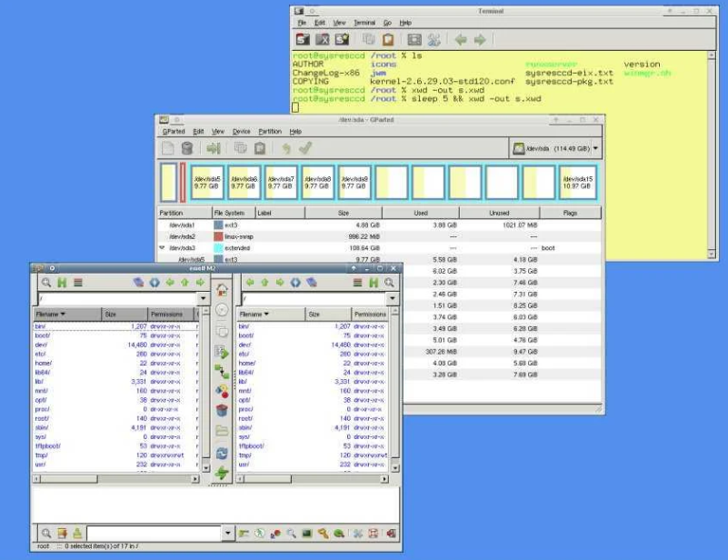Open the Partition menu in GParted
Screen dimensions: 728x560
269,132
